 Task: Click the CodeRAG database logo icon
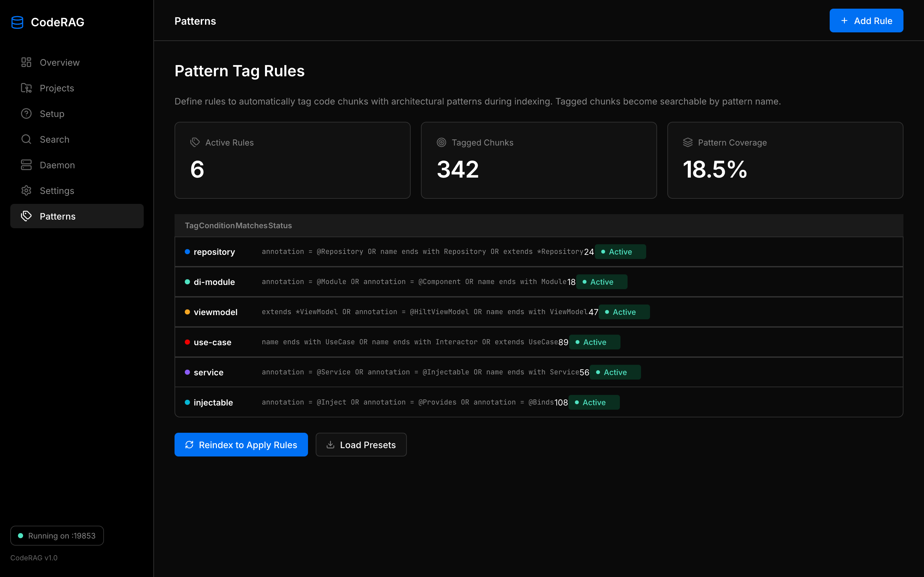coord(18,22)
